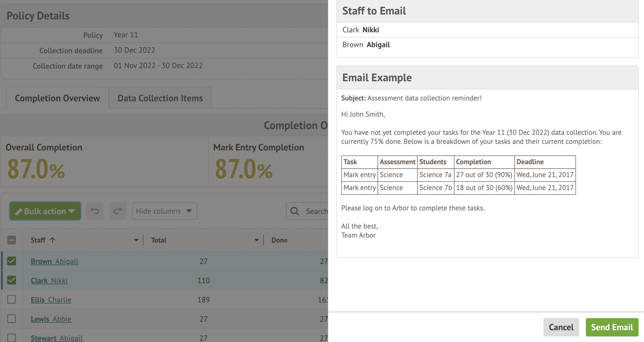The width and height of the screenshot is (644, 342).
Task: Click the undo arrow icon
Action: (x=95, y=211)
